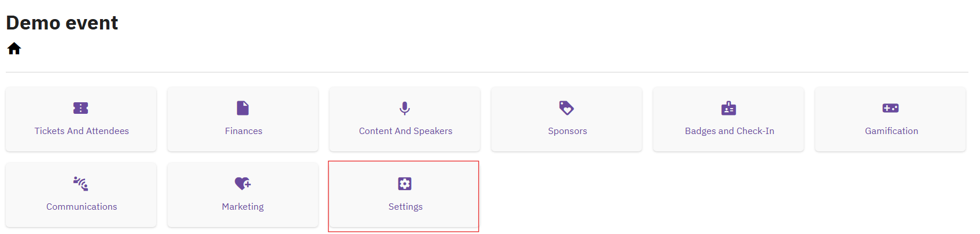Click the Demo event page title

(x=62, y=23)
